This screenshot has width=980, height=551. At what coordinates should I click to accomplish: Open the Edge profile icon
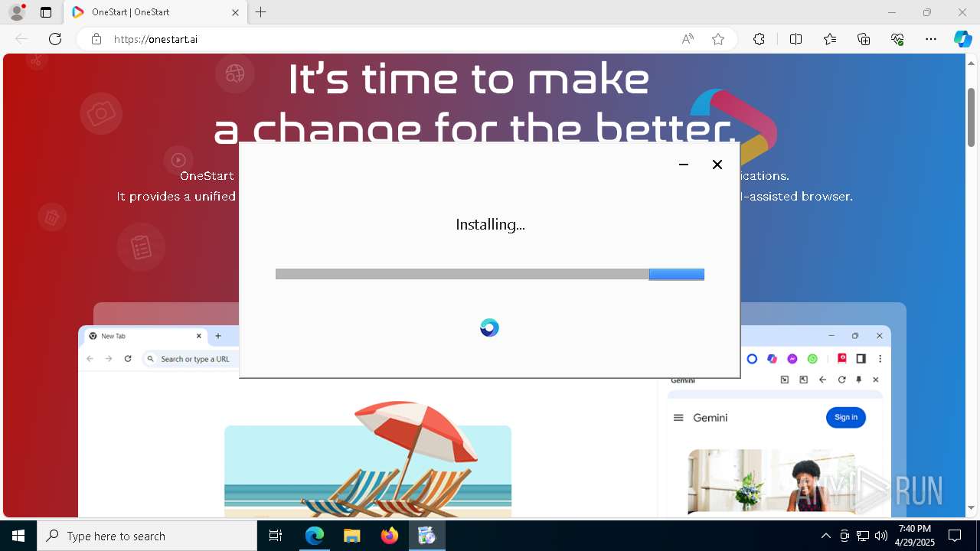(x=17, y=12)
